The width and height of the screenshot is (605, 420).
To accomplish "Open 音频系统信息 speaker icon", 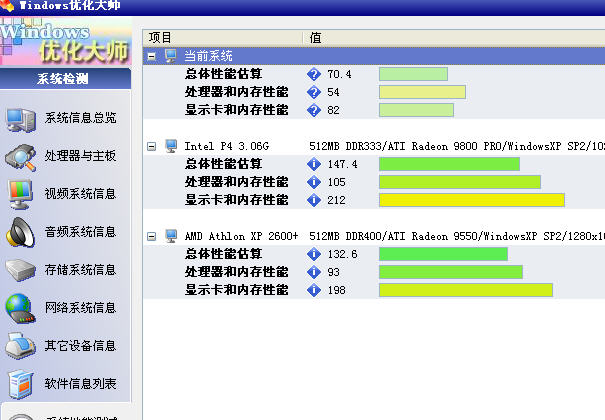I will [20, 232].
